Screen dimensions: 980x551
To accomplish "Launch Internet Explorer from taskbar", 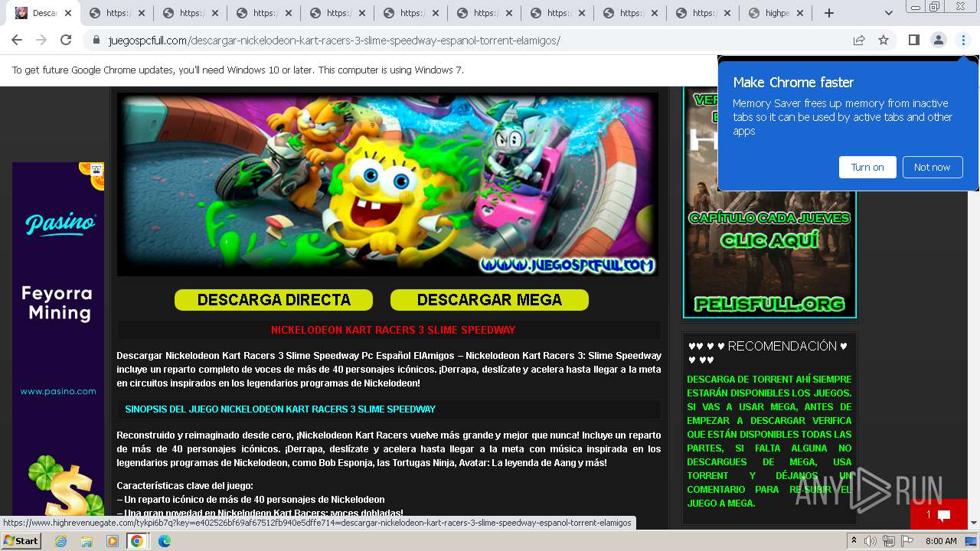I will click(x=60, y=541).
